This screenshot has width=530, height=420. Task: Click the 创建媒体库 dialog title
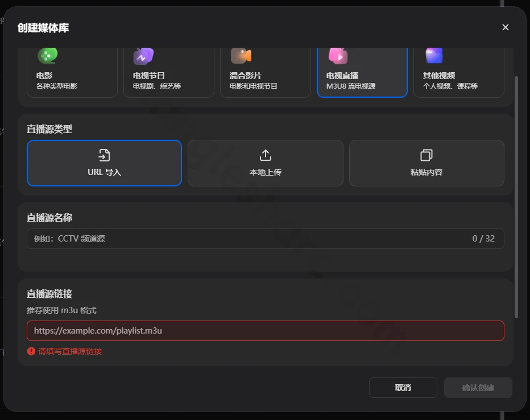(43, 28)
